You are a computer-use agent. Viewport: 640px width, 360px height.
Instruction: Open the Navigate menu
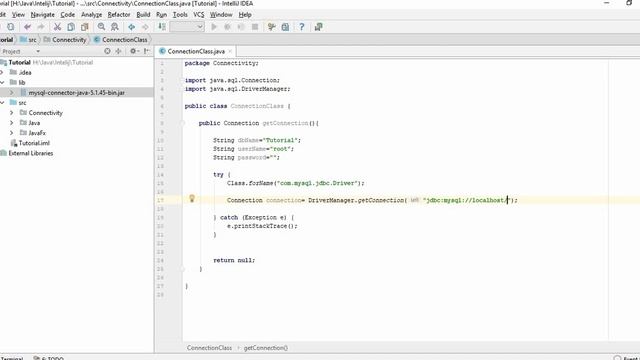click(x=42, y=15)
